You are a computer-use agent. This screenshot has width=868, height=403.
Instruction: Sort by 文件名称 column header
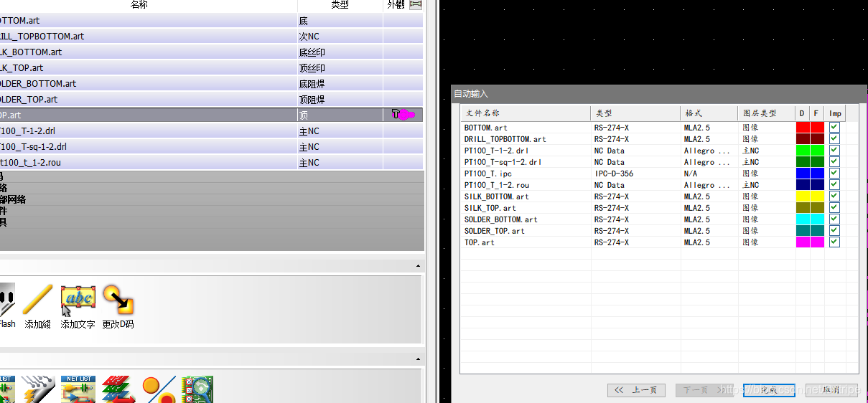pos(526,113)
